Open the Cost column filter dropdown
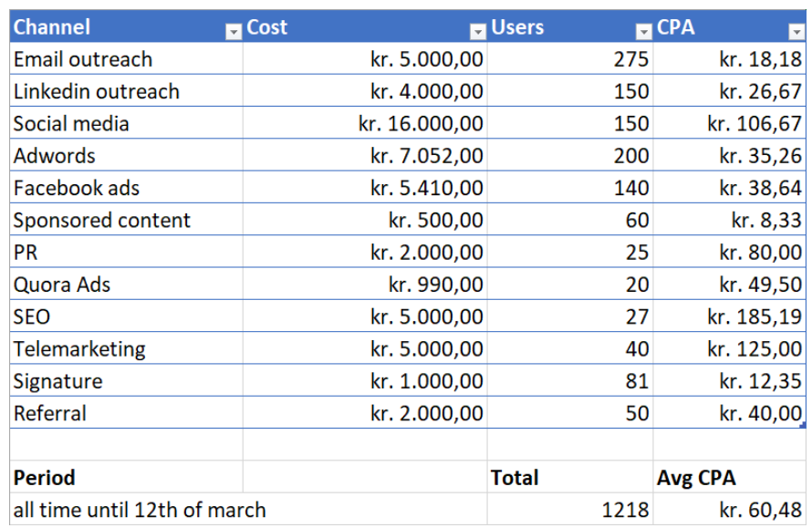The width and height of the screenshot is (812, 528). [477, 32]
